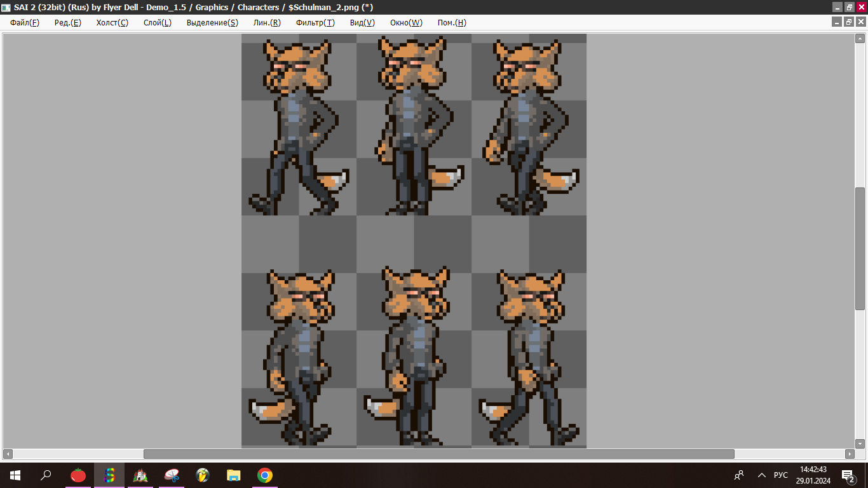The height and width of the screenshot is (488, 868).
Task: Open FL Studio fruit icon on taskbar
Action: click(x=203, y=475)
